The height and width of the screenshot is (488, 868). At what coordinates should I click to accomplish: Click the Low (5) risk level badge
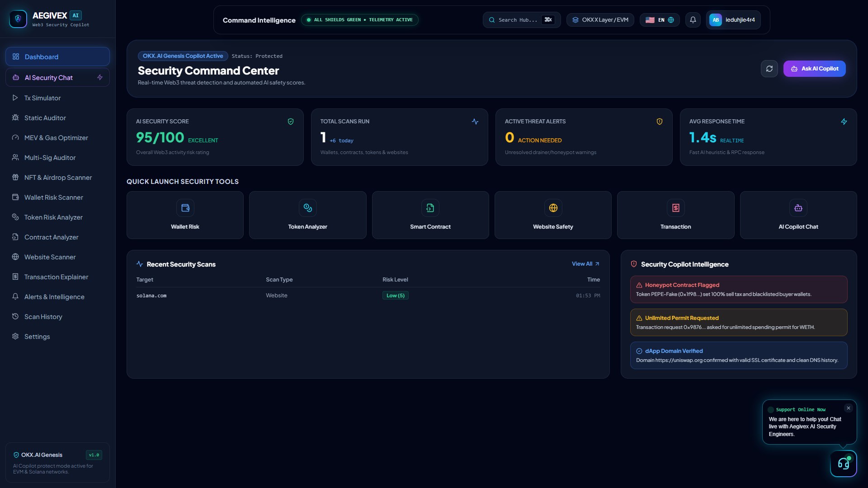(x=396, y=296)
